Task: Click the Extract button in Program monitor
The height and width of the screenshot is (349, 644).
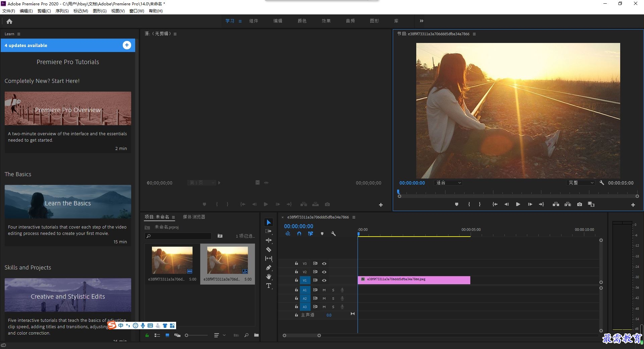Action: (568, 204)
